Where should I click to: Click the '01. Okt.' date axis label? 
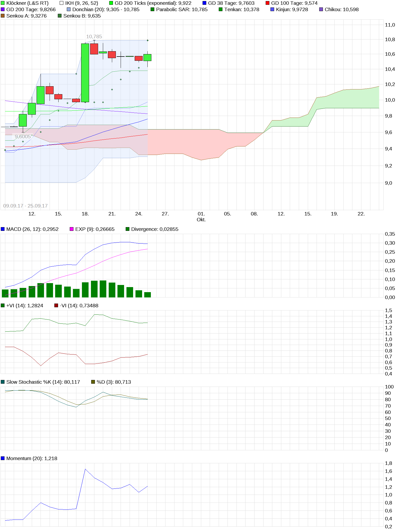201,217
